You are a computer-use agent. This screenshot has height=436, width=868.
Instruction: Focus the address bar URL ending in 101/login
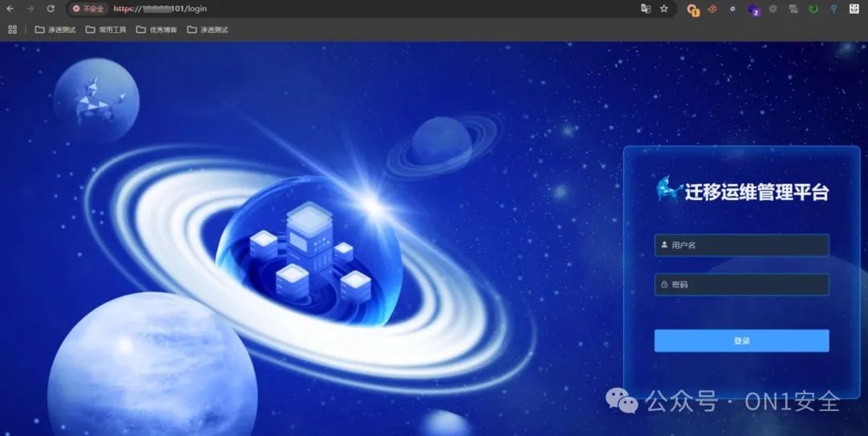click(x=160, y=9)
